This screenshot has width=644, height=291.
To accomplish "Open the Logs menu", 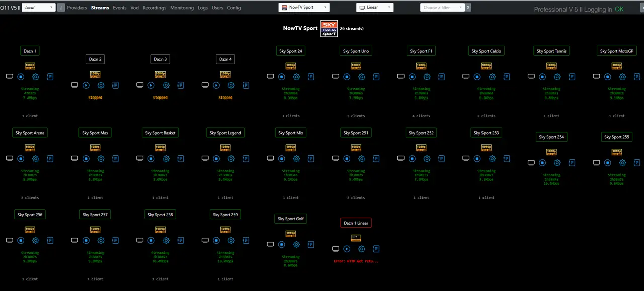I will (203, 8).
